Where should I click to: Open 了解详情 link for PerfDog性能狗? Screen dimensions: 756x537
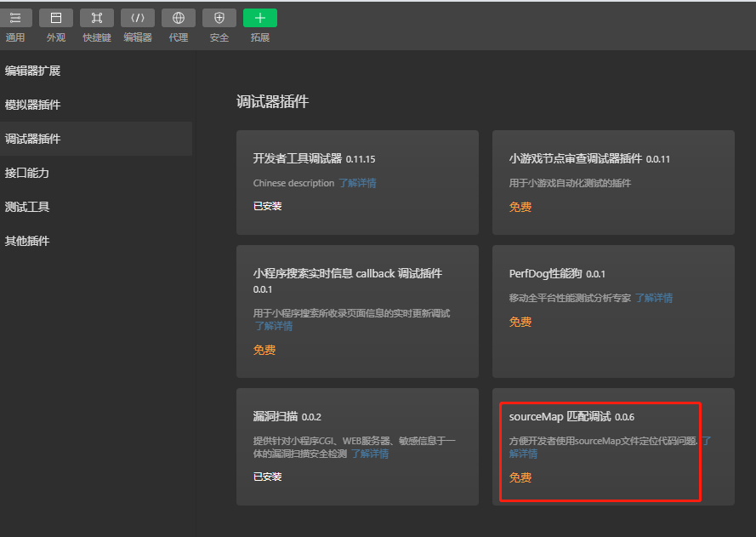click(x=654, y=298)
